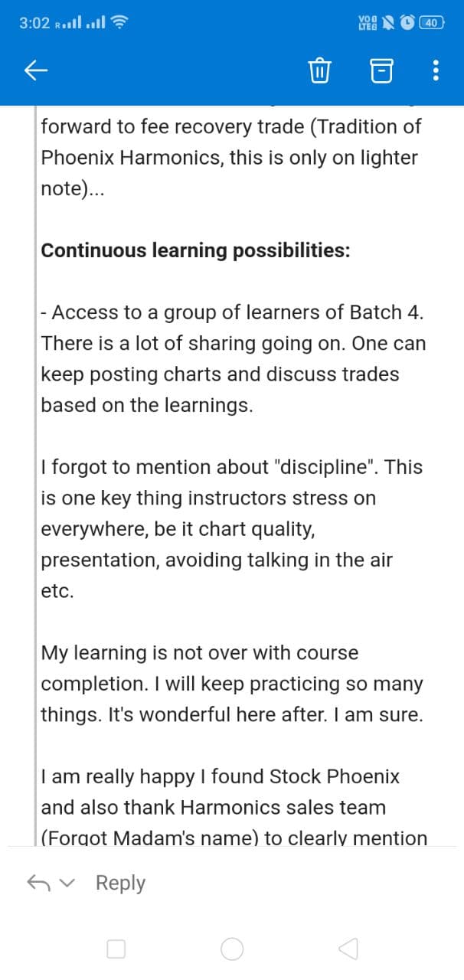Screen dimensions: 464x980
Task: Tap the paragraph mentioning "discipline"
Action: tap(231, 529)
